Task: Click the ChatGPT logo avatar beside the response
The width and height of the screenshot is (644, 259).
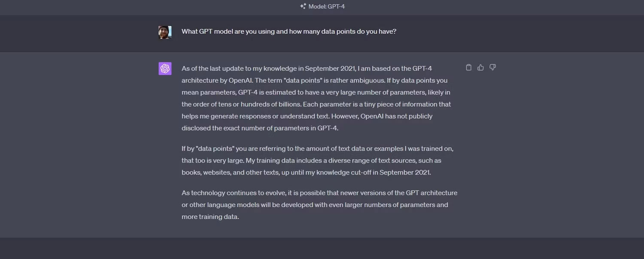Action: [165, 68]
